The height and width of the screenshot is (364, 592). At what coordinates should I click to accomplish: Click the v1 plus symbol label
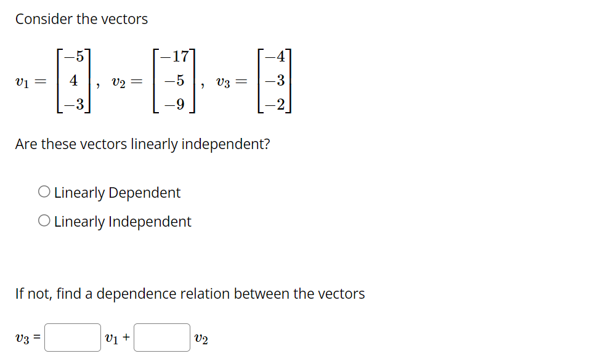115,336
